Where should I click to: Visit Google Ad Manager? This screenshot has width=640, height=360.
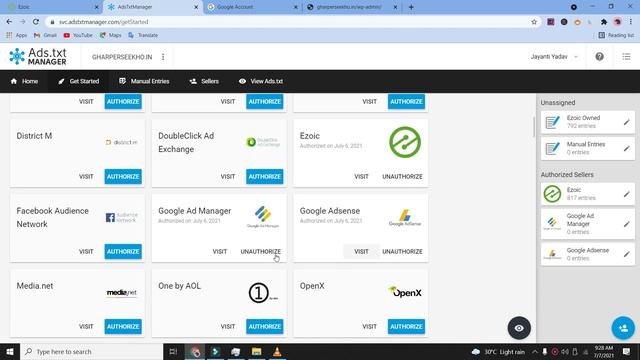coord(220,251)
